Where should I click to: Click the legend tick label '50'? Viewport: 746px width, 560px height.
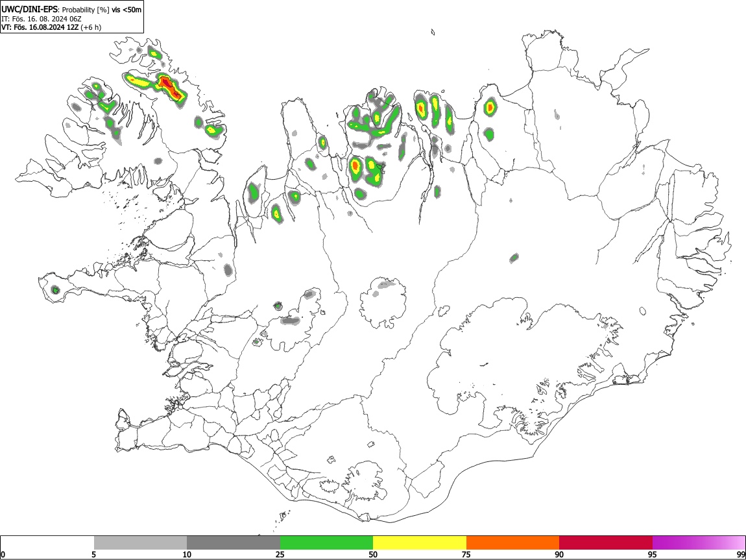coord(373,554)
